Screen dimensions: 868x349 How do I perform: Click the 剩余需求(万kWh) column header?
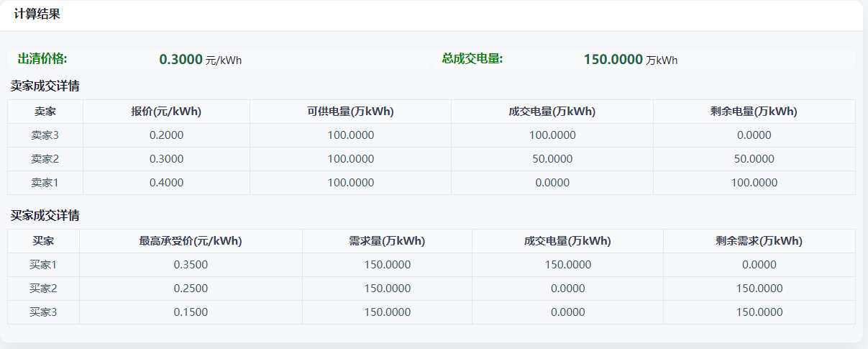pyautogui.click(x=759, y=241)
